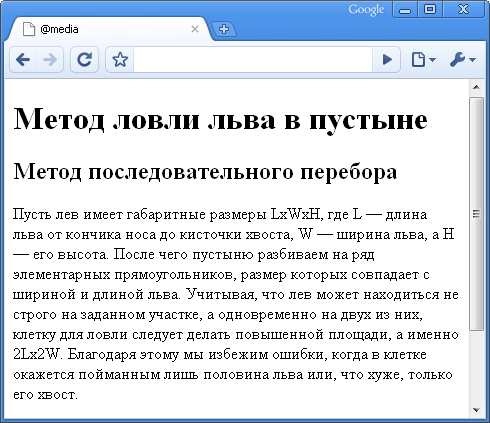Click the page icon on the @media tab
490x423 pixels.
(29, 29)
